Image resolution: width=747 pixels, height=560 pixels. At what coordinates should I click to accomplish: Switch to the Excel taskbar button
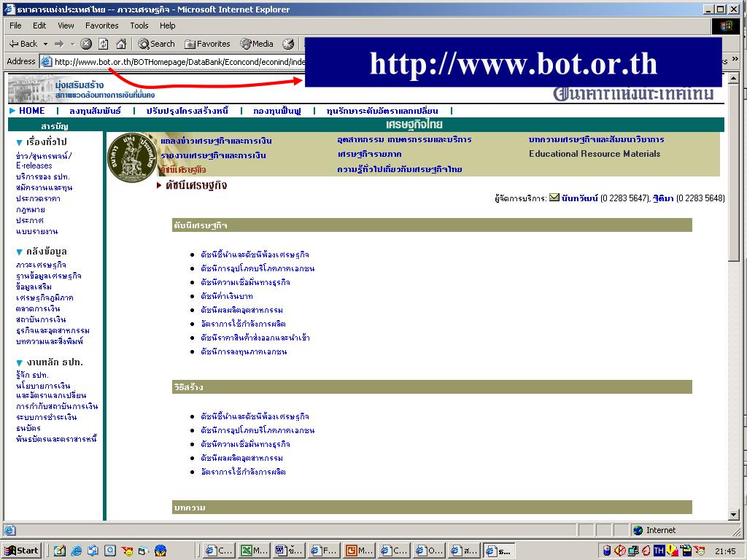tap(254, 551)
